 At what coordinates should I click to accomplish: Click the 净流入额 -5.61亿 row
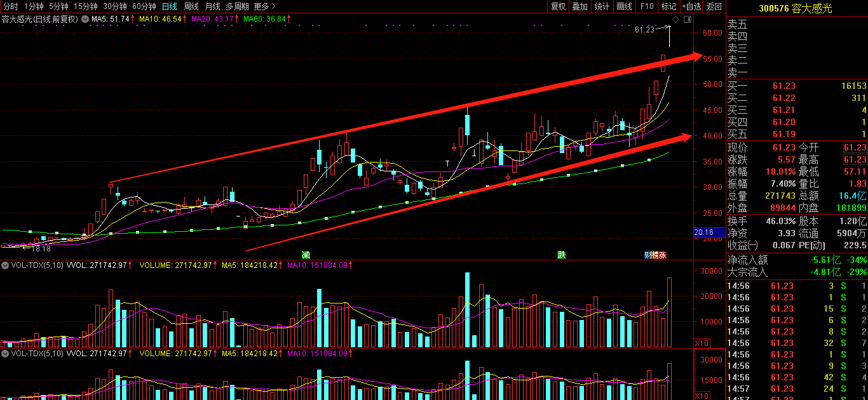(x=797, y=260)
